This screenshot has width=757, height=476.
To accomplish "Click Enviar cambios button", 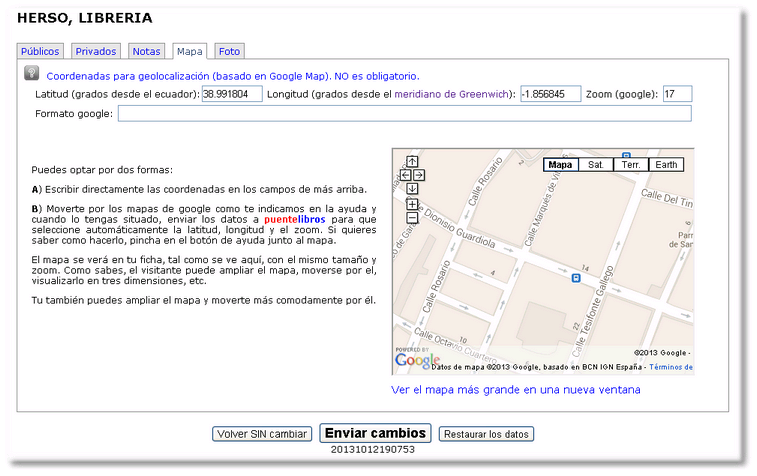I will coord(375,433).
